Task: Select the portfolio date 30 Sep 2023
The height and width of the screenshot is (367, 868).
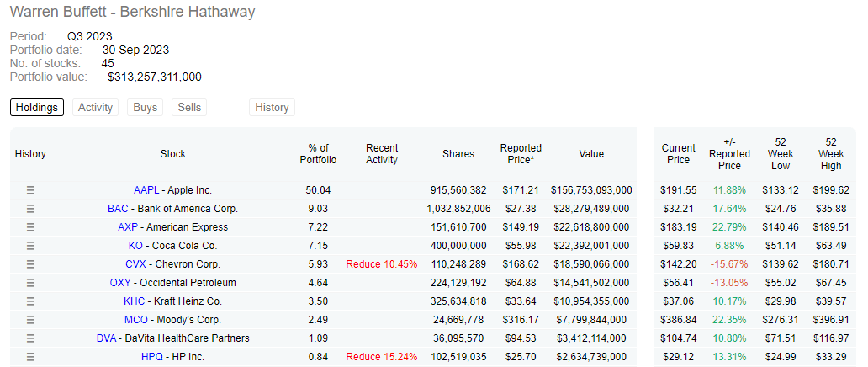Action: tap(135, 50)
